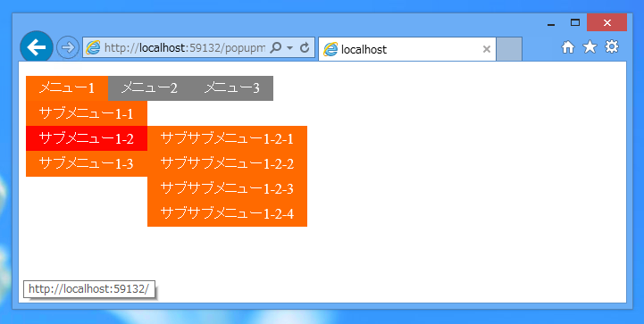
Task: Open メニュー2 in the menu bar
Action: coord(149,87)
